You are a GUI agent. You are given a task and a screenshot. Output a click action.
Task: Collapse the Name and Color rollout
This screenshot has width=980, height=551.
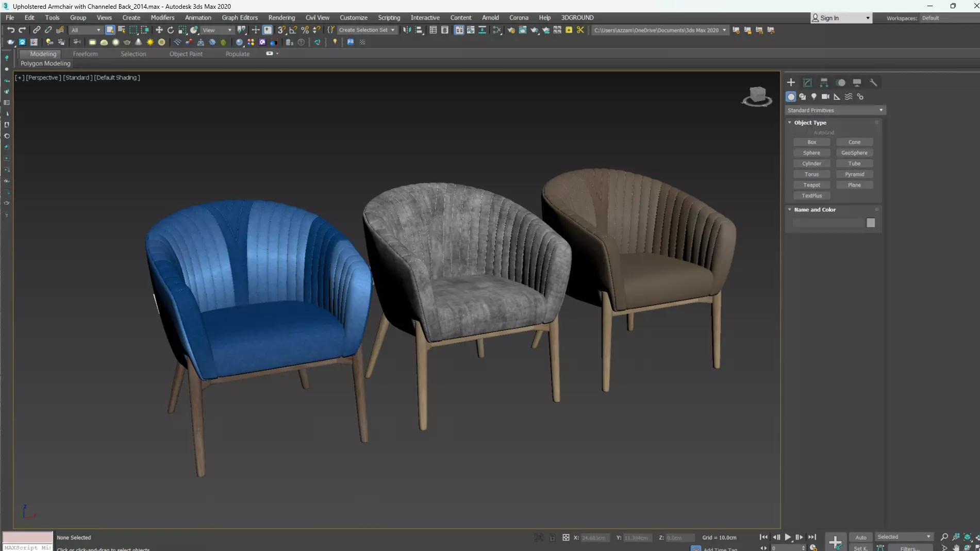click(x=790, y=210)
